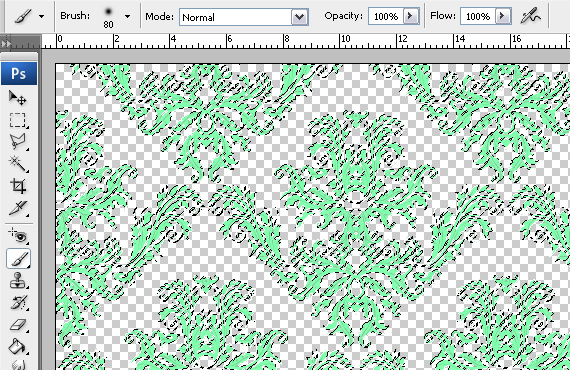Screen dimensions: 570x370
Task: Collapse the toolbox via double-arrow
Action: click(6, 44)
